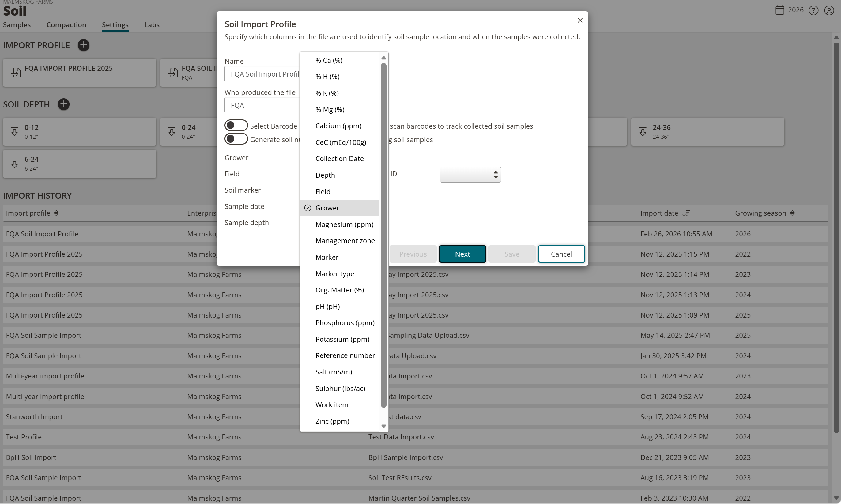Click the FQA Import Profile 2025 card icon

point(16,72)
